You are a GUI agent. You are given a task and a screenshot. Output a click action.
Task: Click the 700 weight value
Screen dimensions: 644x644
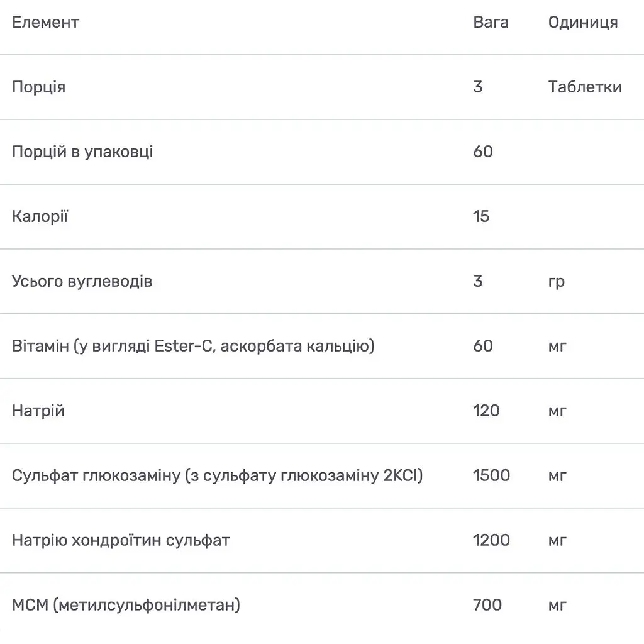pos(487,605)
